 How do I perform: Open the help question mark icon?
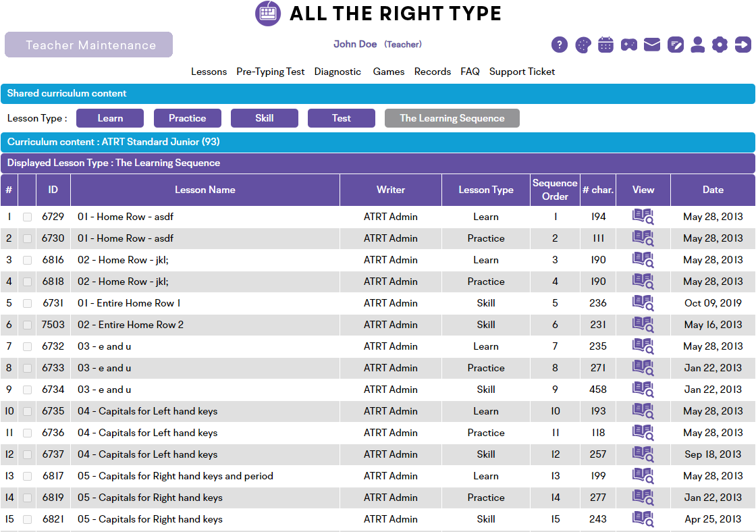[x=560, y=45]
